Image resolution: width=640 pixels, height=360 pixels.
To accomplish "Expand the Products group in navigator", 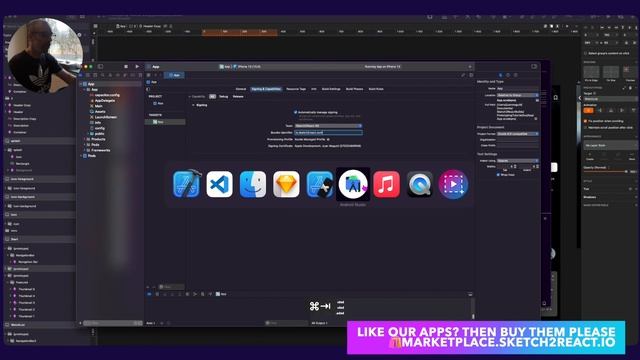I will pos(85,139).
